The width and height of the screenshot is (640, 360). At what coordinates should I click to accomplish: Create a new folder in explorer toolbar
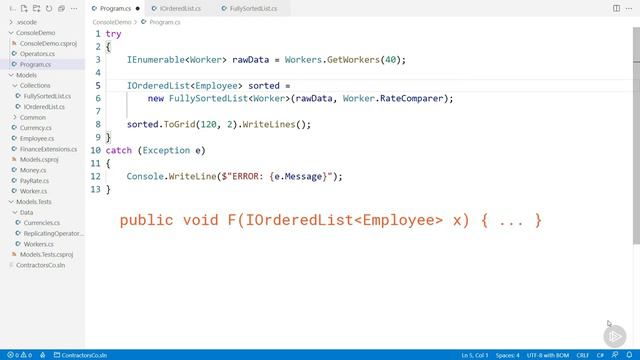point(36,8)
